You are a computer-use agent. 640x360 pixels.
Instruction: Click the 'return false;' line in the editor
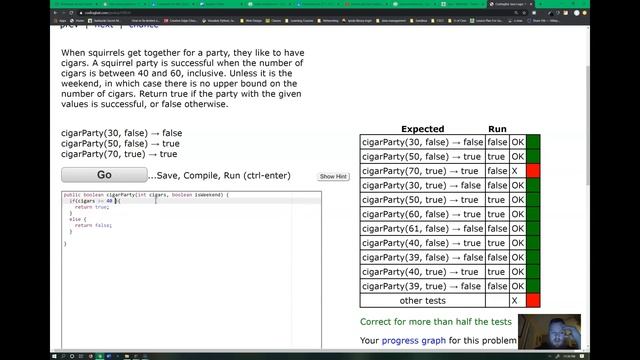click(93, 225)
